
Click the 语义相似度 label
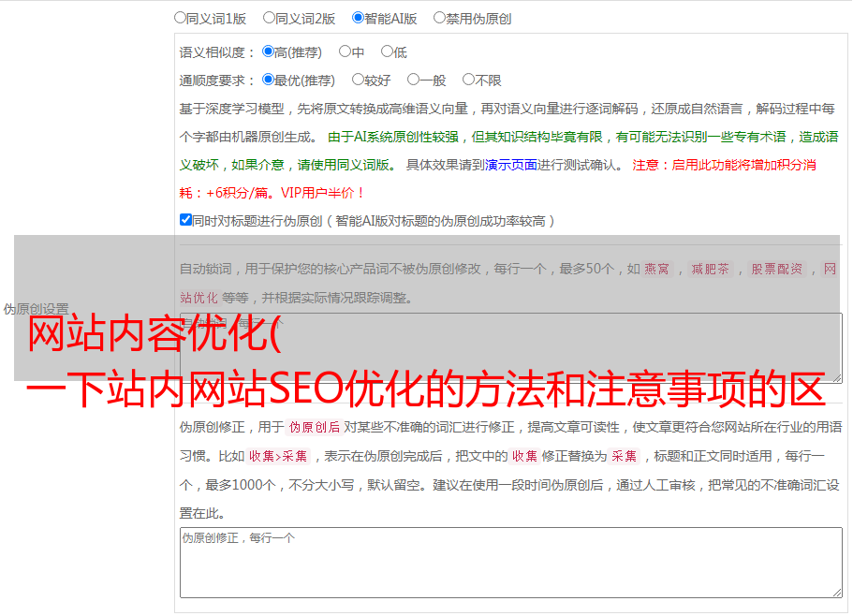click(217, 52)
